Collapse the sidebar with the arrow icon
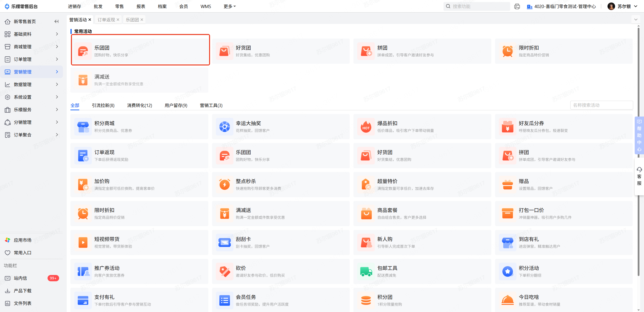This screenshot has width=644, height=312. click(x=56, y=21)
